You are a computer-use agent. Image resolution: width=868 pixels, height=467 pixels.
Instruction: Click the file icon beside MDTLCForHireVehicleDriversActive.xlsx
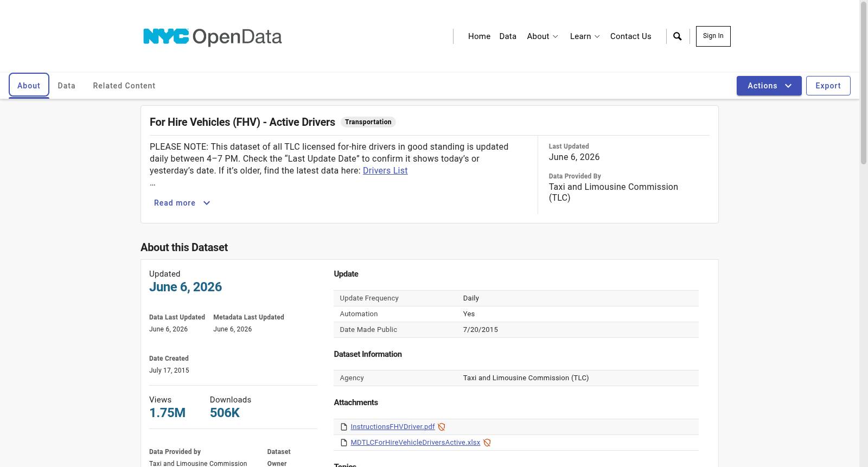click(344, 443)
